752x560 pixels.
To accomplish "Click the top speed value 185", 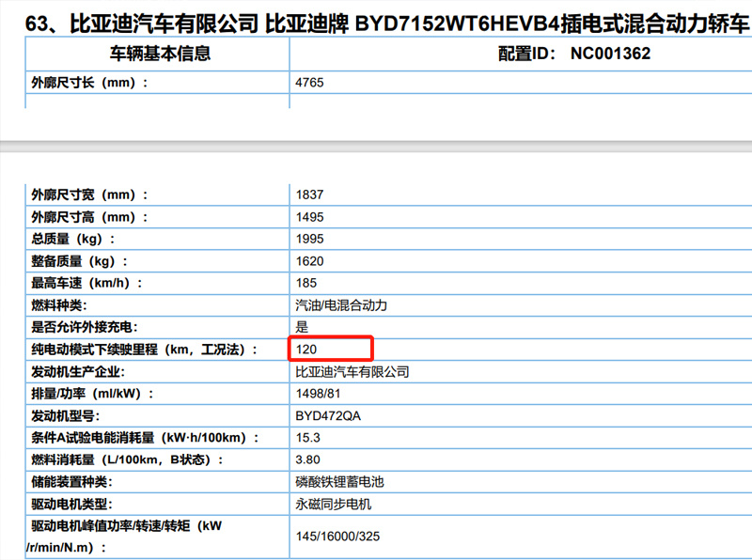I will (x=306, y=283).
